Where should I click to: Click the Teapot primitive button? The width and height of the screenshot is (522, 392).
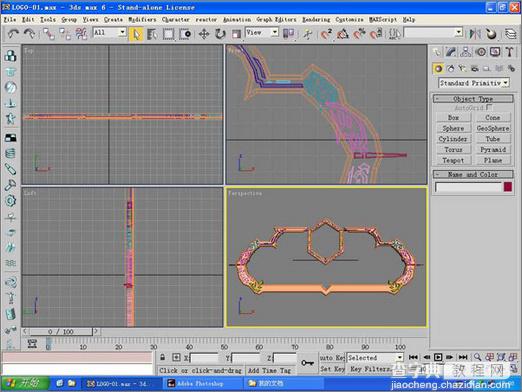click(x=453, y=160)
